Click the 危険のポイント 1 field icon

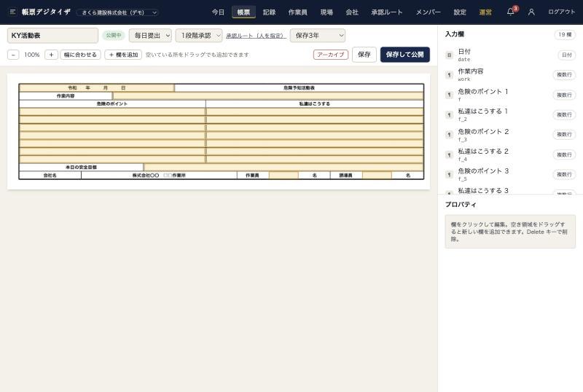coord(449,95)
